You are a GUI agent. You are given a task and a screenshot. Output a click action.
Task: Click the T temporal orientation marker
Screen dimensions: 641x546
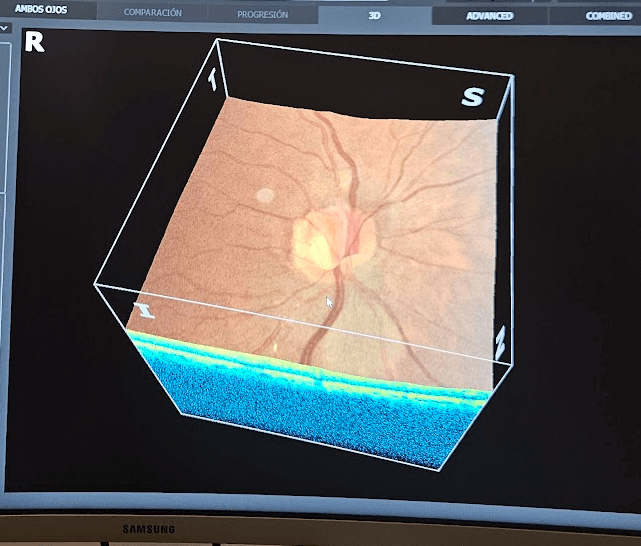click(x=212, y=81)
